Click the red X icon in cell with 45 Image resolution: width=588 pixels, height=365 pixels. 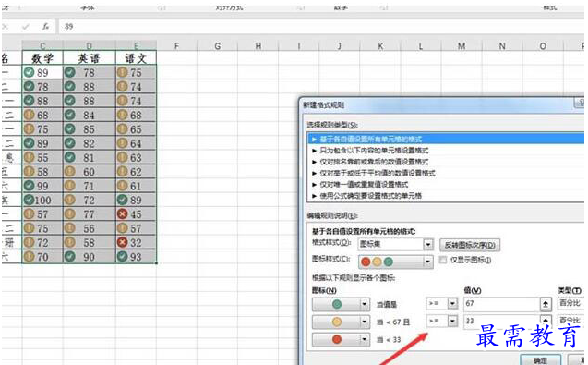(x=122, y=214)
